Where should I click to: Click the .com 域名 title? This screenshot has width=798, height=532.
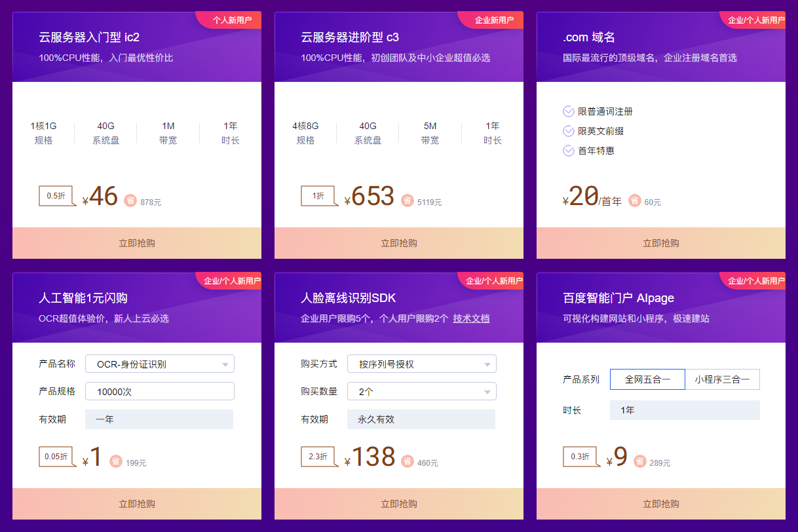click(589, 37)
